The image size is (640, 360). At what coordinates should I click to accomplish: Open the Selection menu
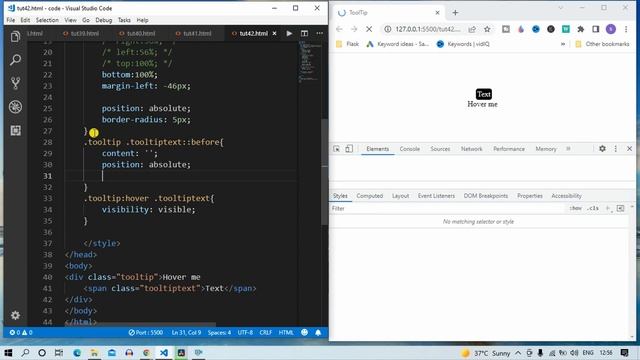click(47, 20)
